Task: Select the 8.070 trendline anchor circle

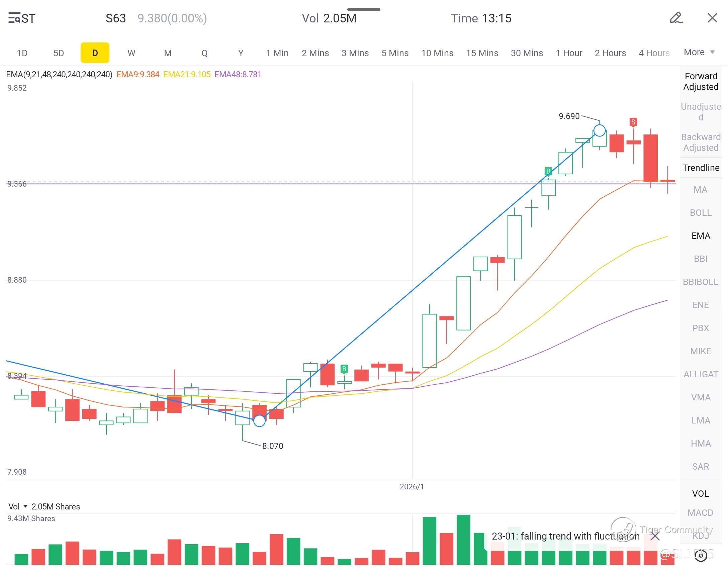Action: [259, 421]
